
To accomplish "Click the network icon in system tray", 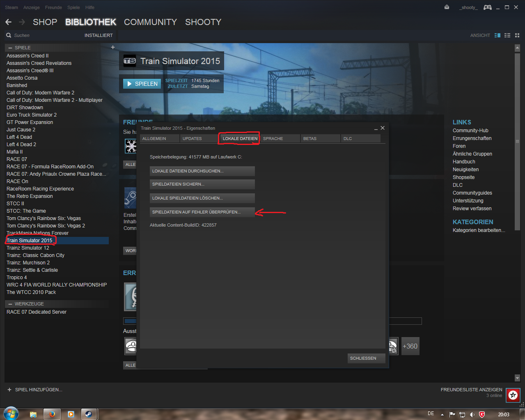I will coord(462,414).
